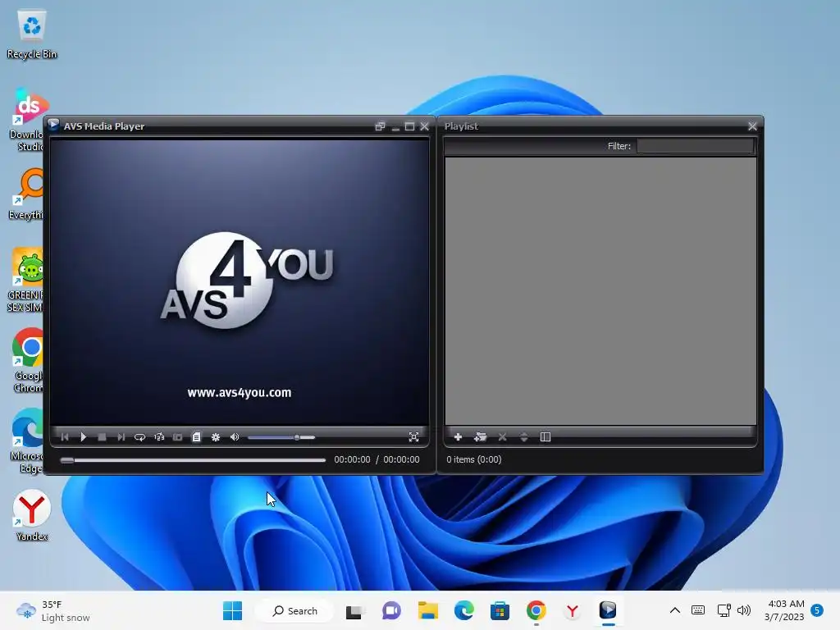Switch to fullscreen view
This screenshot has width=840, height=630.
(413, 437)
